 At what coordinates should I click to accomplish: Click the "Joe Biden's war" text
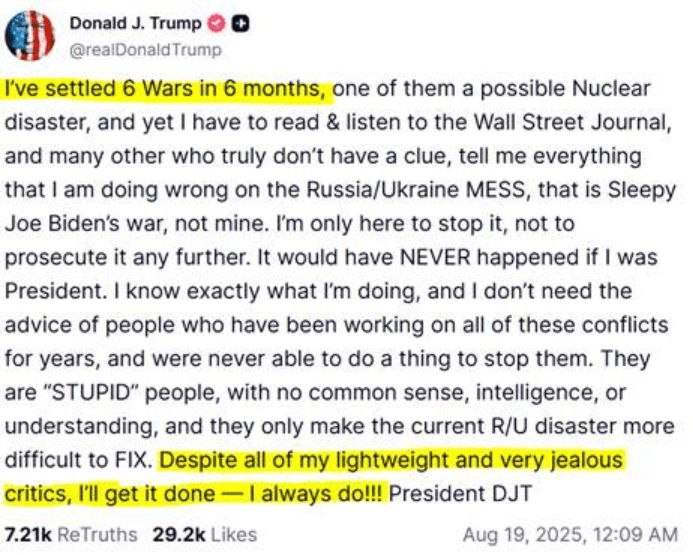click(86, 224)
